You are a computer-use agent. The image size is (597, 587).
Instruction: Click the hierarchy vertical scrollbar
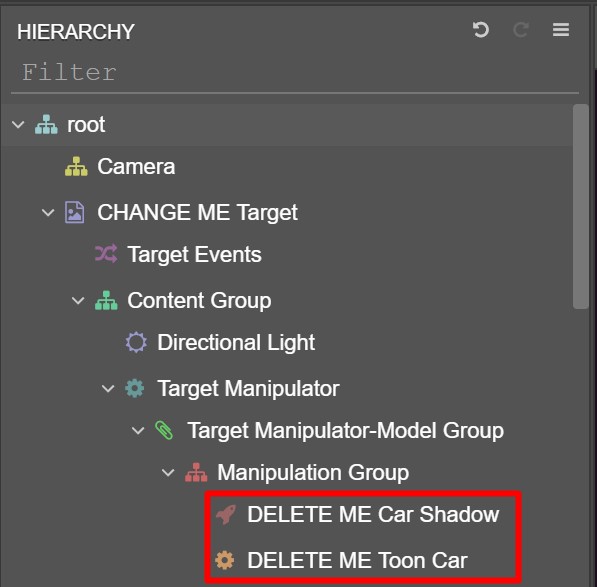581,207
